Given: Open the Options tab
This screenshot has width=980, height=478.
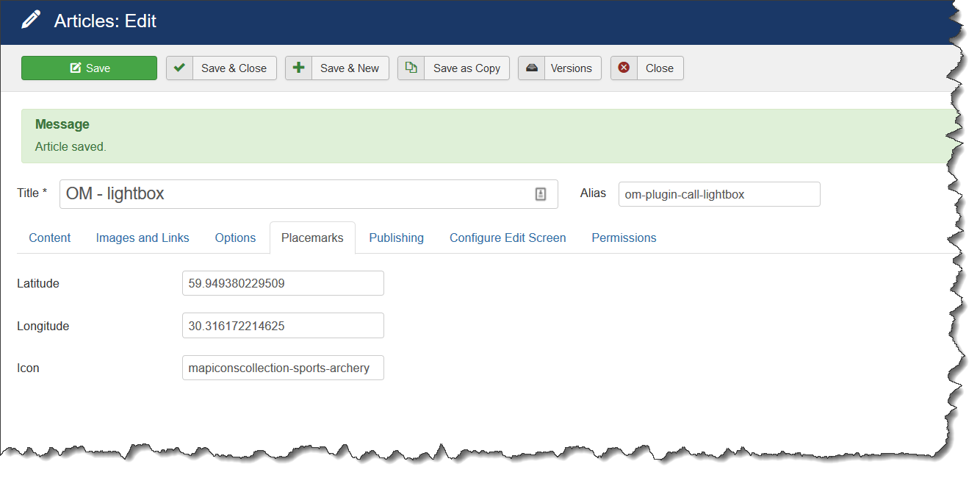Looking at the screenshot, I should click(x=235, y=238).
